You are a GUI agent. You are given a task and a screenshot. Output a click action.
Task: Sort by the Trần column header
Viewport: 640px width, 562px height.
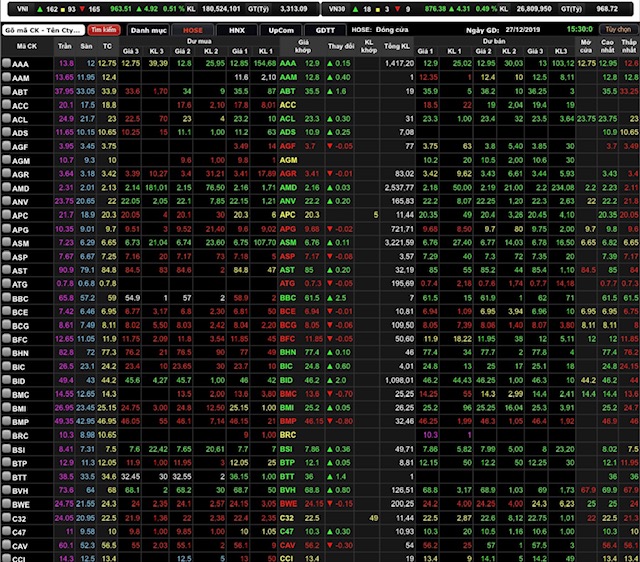[64, 46]
